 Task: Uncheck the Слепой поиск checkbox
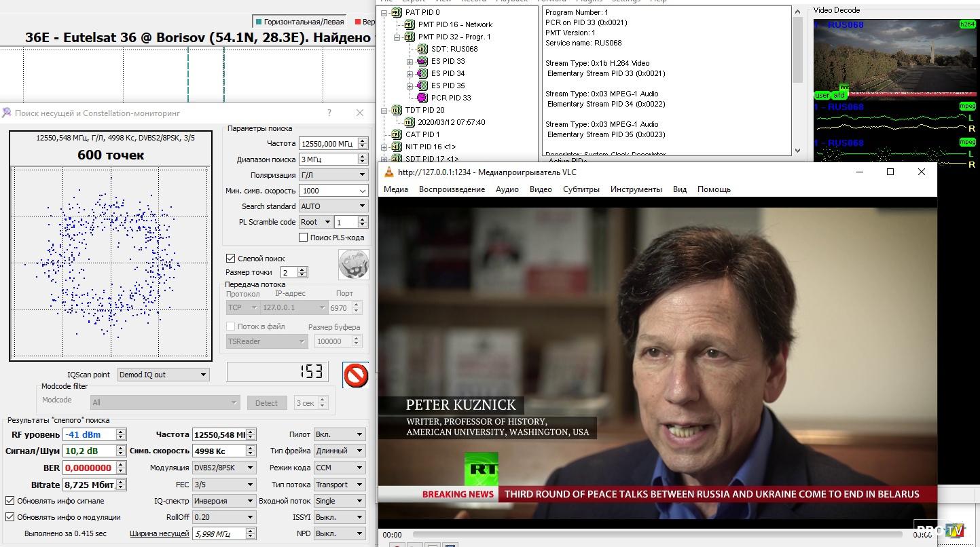(x=231, y=259)
